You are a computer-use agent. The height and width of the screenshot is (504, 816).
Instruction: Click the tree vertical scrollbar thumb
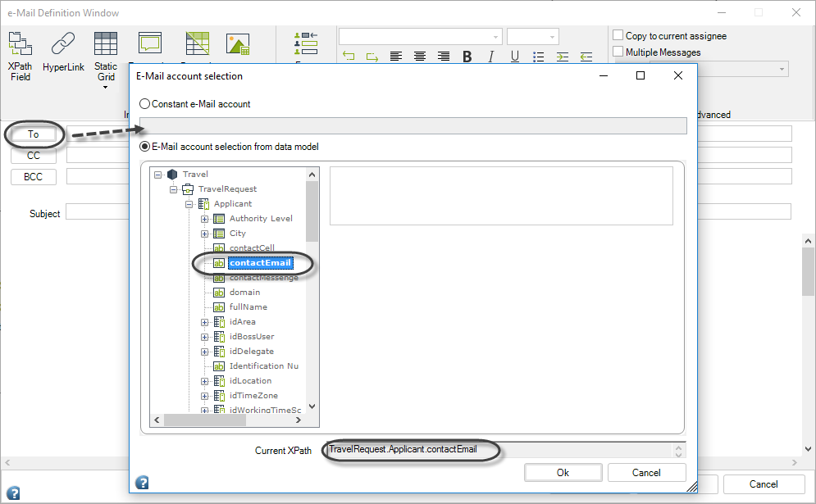[312, 211]
